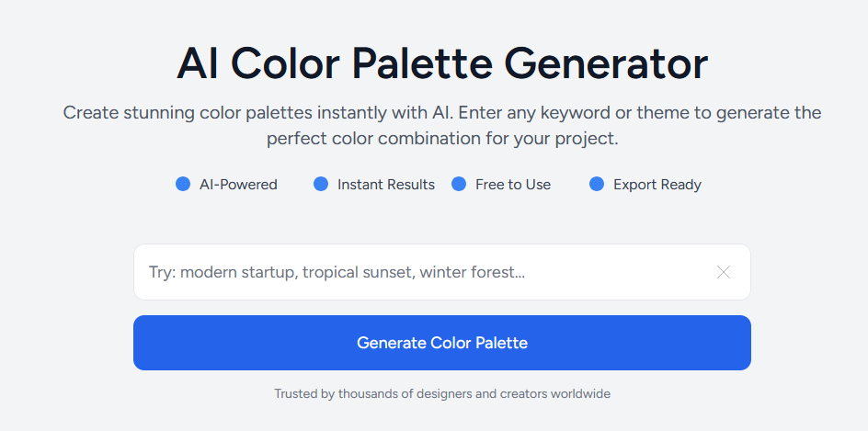This screenshot has width=868, height=431.
Task: Click the blue dot beside AI-Powered
Action: [x=183, y=184]
